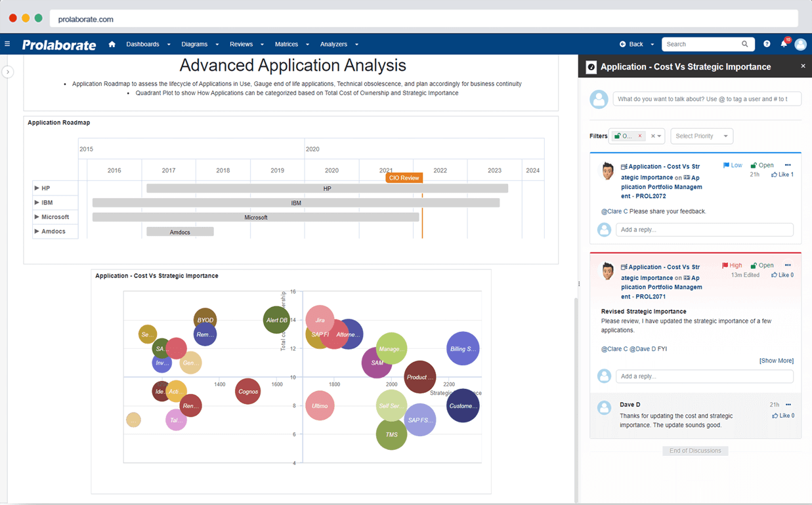
Task: Open the user profile avatar in navbar
Action: 800,45
